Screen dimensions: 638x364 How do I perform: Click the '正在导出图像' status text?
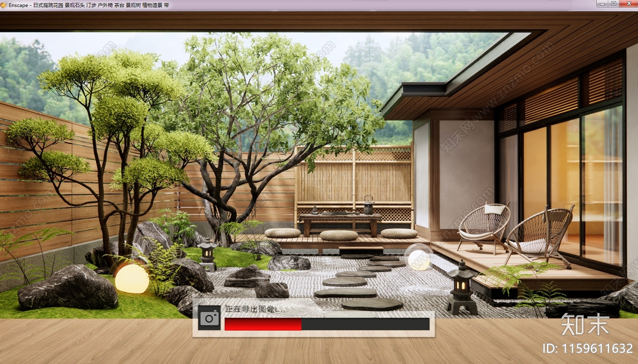pyautogui.click(x=254, y=309)
